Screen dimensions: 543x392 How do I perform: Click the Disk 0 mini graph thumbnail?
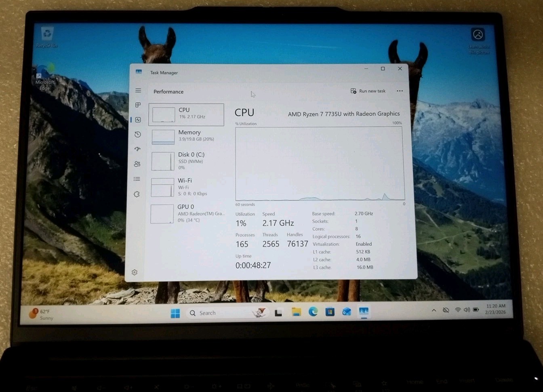[x=163, y=161]
